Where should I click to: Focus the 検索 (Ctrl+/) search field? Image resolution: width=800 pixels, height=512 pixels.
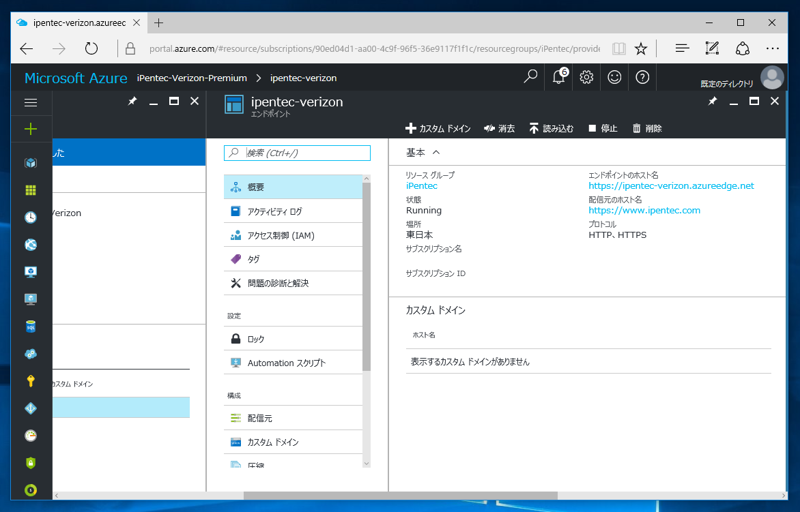click(297, 152)
